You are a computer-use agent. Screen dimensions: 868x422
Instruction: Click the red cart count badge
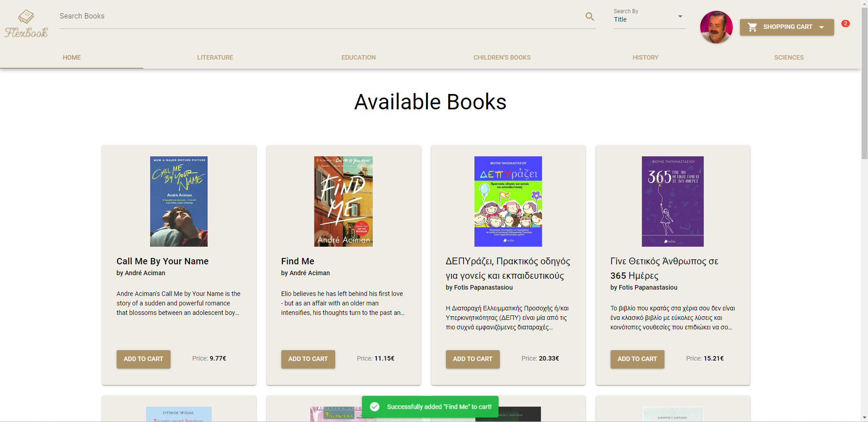click(845, 23)
